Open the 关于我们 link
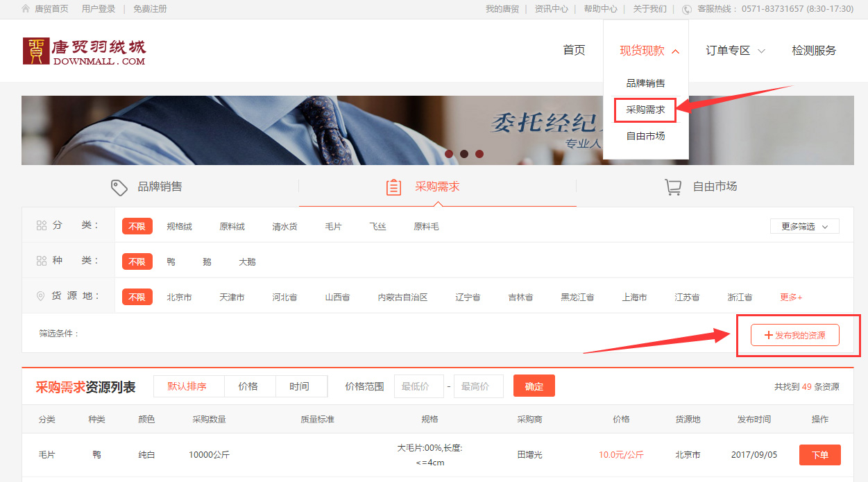 [x=650, y=9]
